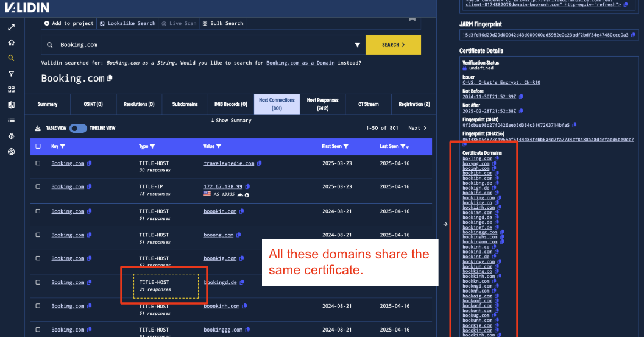This screenshot has height=337, width=644.
Task: Filter or sort the Last Seen column
Action: pyautogui.click(x=405, y=146)
